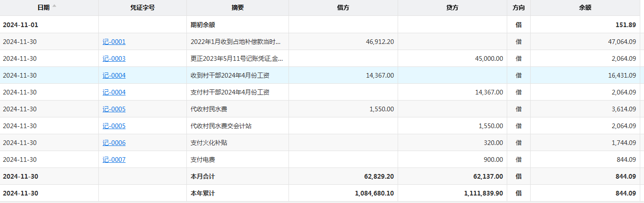Select the 本年累计 summary cell
The image size is (644, 203).
point(203,193)
